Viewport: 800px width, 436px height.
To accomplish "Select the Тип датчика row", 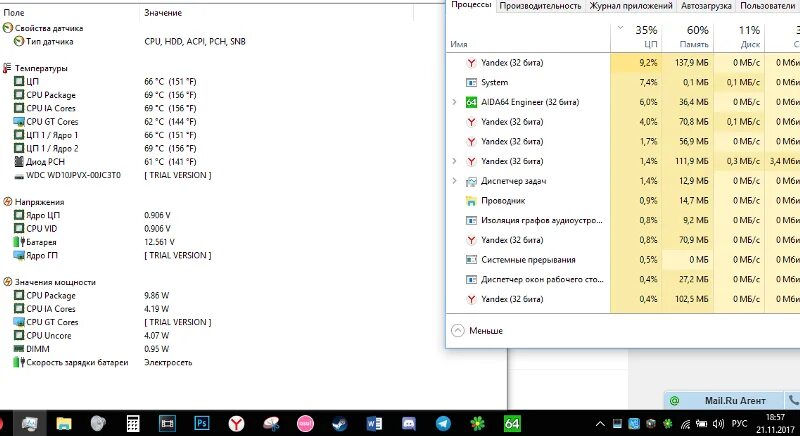I will click(129, 41).
